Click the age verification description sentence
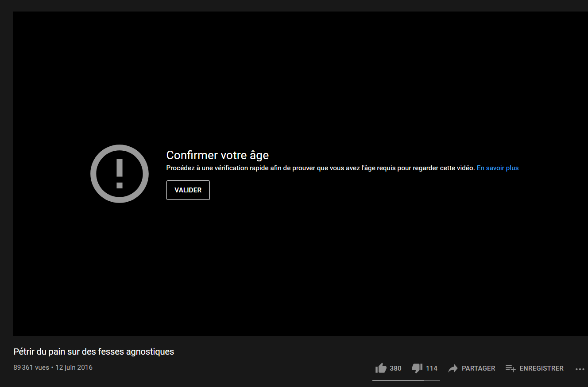 pos(321,168)
